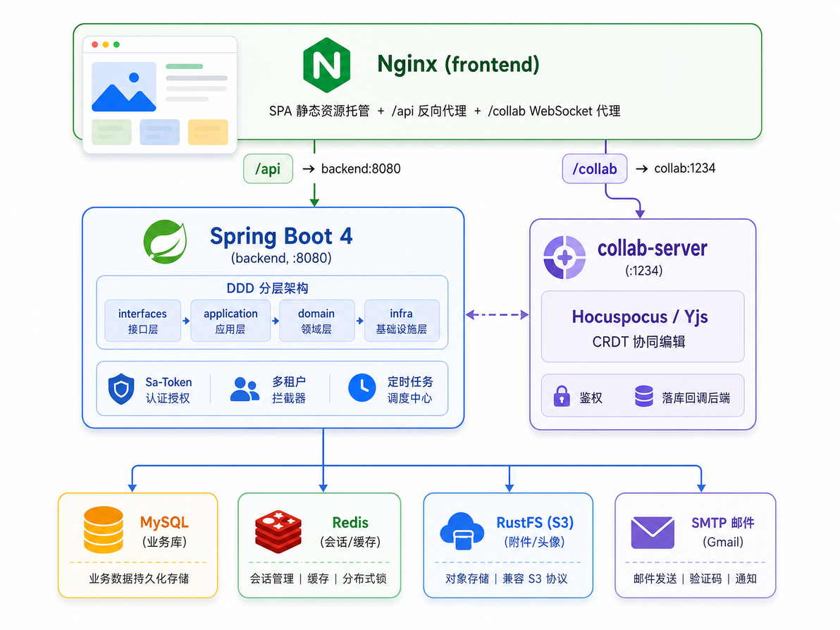840x630 pixels.
Task: Click the blue card in browser mockup
Action: pos(160,132)
